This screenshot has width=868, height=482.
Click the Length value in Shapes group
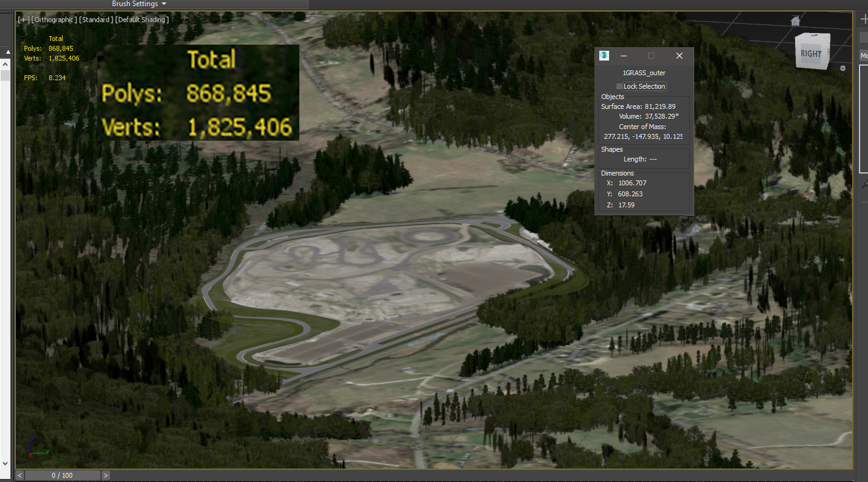(653, 159)
